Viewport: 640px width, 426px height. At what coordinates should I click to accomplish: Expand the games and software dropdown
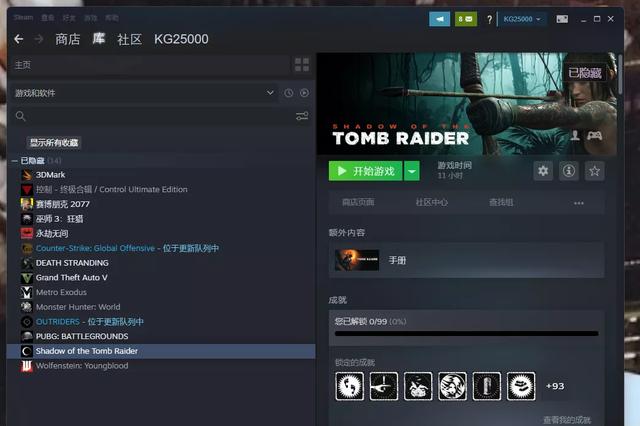pyautogui.click(x=270, y=93)
